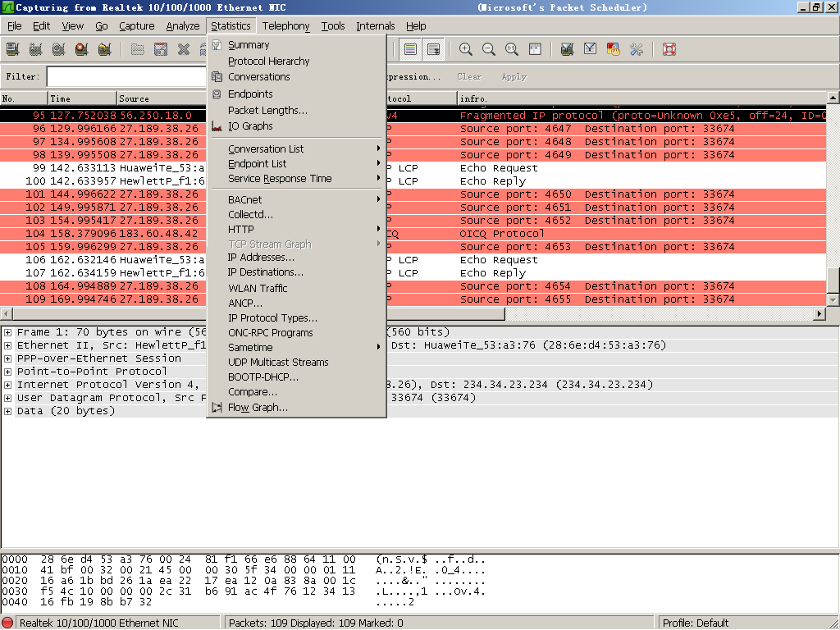Open the File menu
The image size is (840, 630).
[x=15, y=25]
